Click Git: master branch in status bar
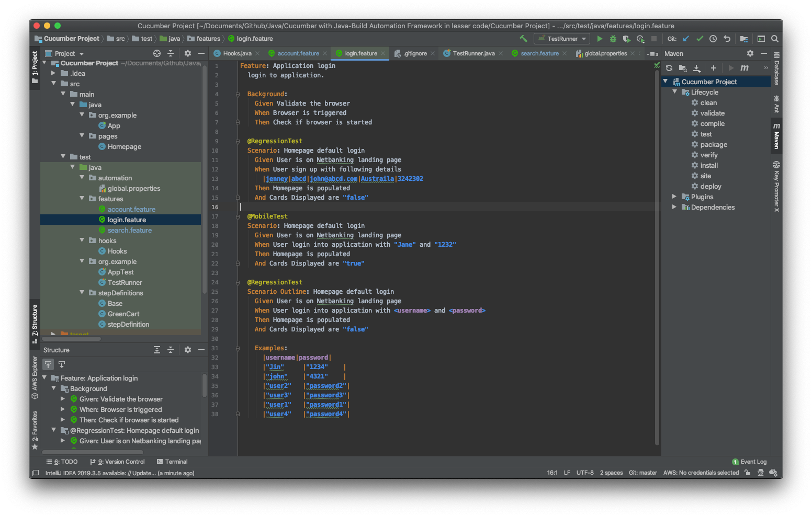812x517 pixels. click(642, 473)
